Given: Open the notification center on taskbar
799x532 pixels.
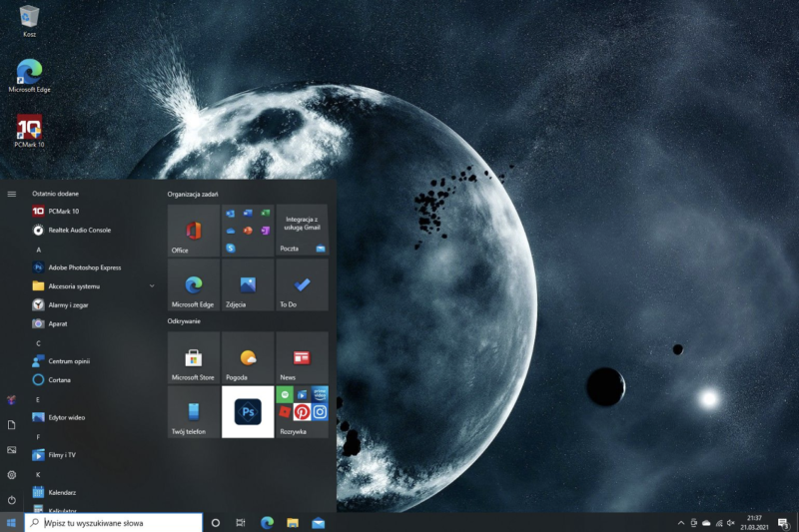Looking at the screenshot, I should (783, 523).
